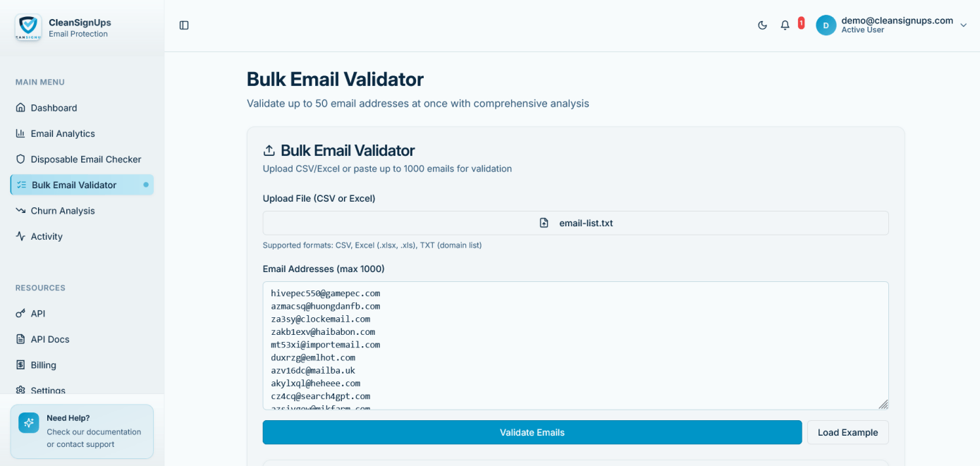Click the email-list.txt upload file field
980x466 pixels.
pyautogui.click(x=575, y=223)
